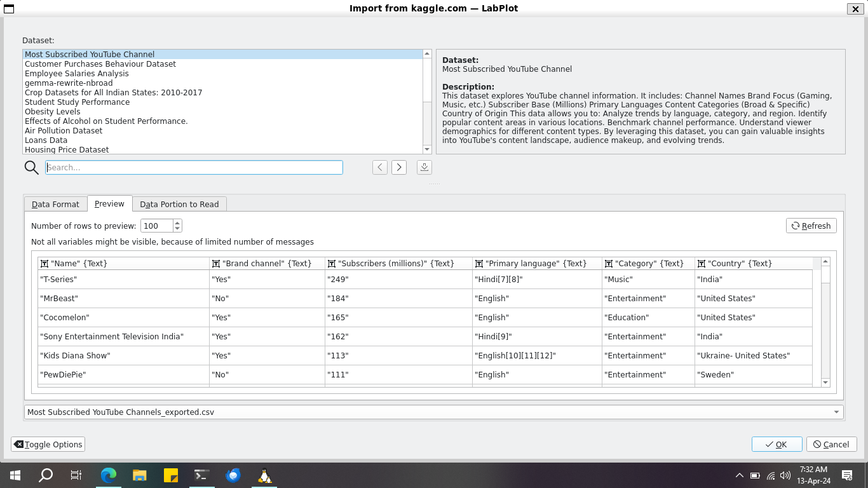The height and width of the screenshot is (488, 868).
Task: Click the dataset Search field
Action: 194,167
